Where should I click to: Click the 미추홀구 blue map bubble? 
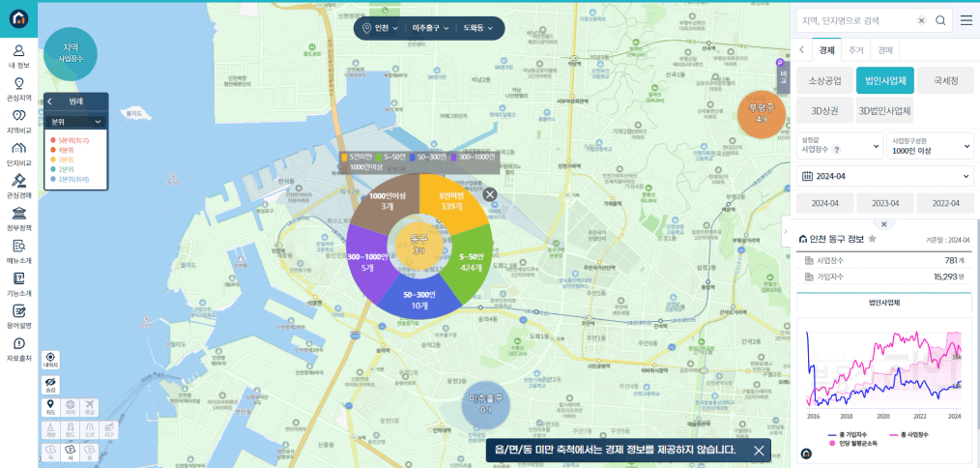tap(485, 404)
